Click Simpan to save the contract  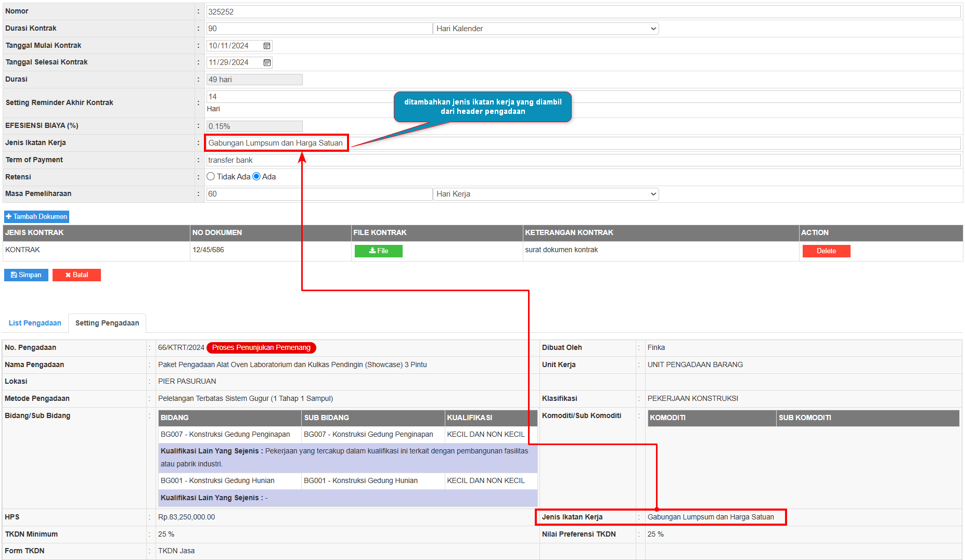(26, 275)
